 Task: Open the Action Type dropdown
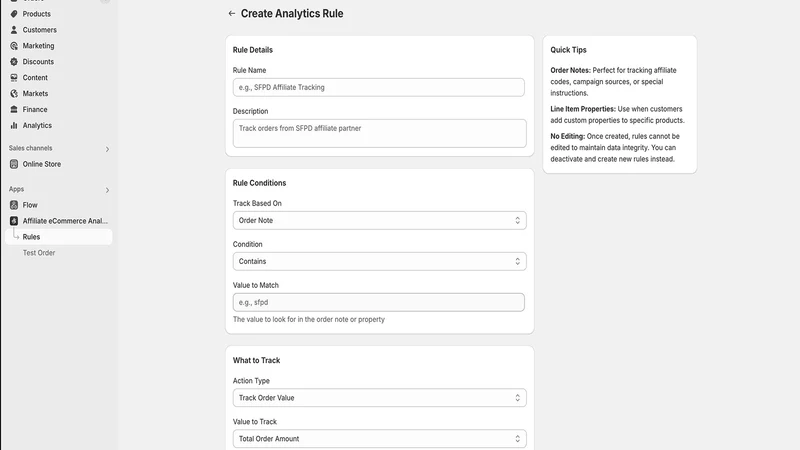click(380, 397)
